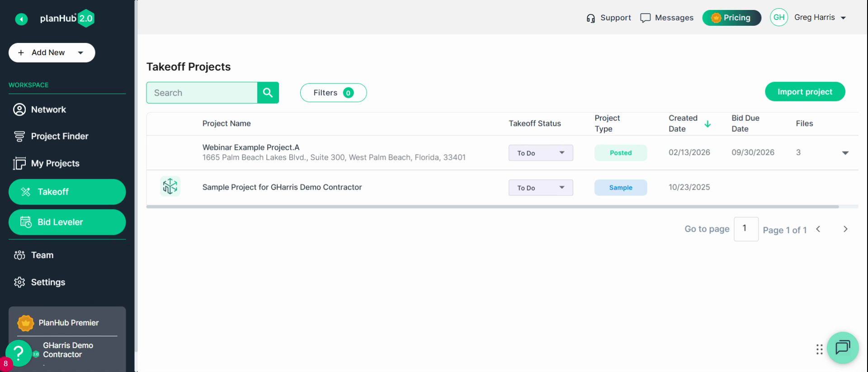Click the Posted project type tag

621,153
